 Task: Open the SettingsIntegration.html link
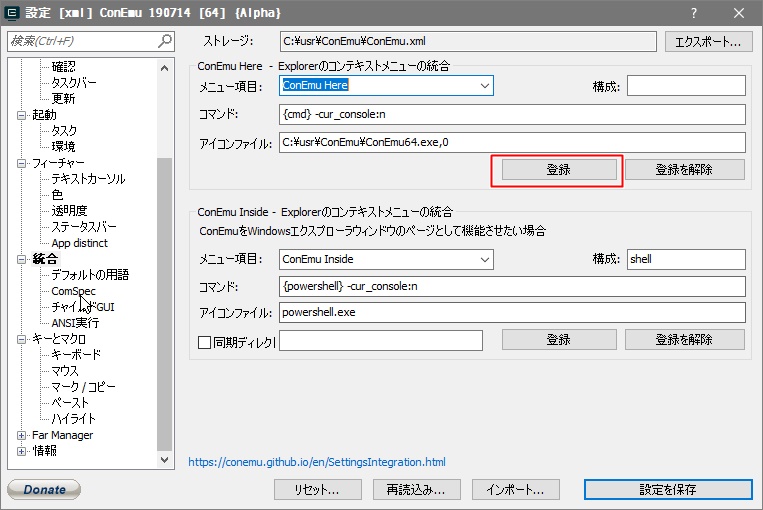pyautogui.click(x=317, y=462)
